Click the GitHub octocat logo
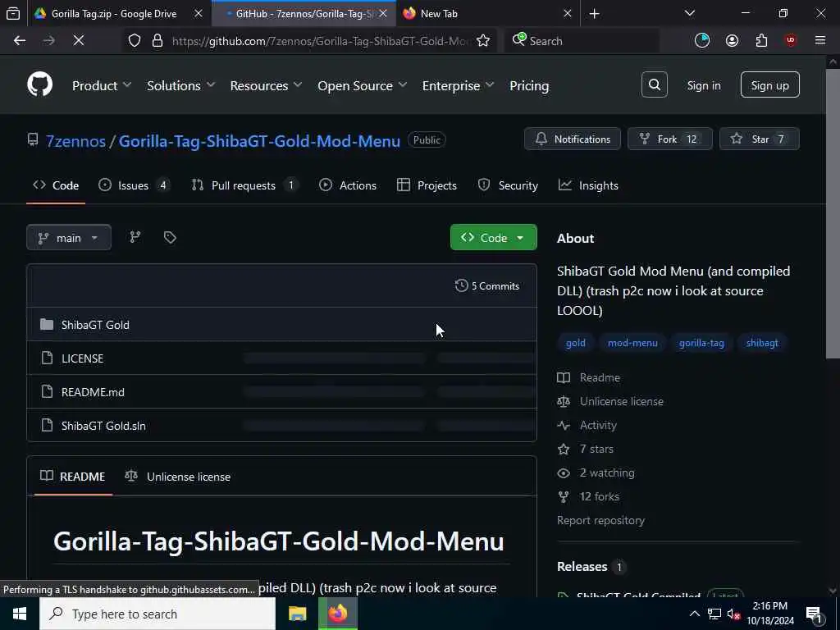 40,84
